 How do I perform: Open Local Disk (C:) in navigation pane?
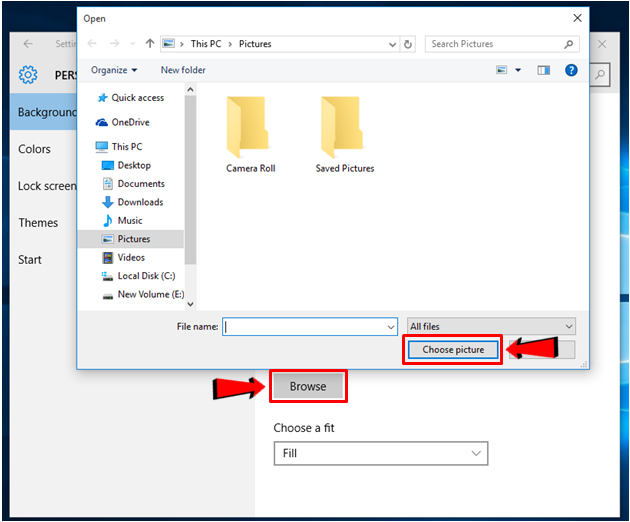coord(138,276)
